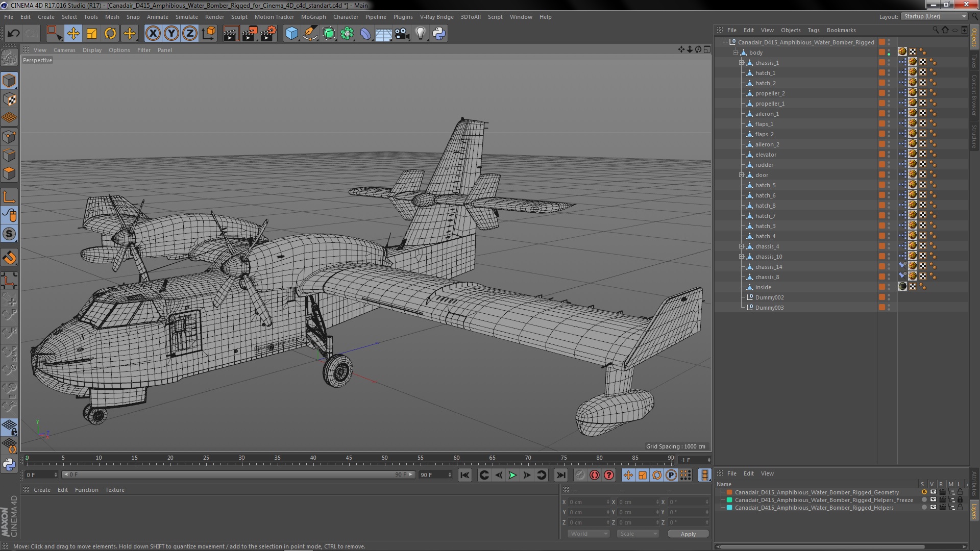Open the MoGraph menu
The width and height of the screenshot is (980, 551).
(313, 17)
